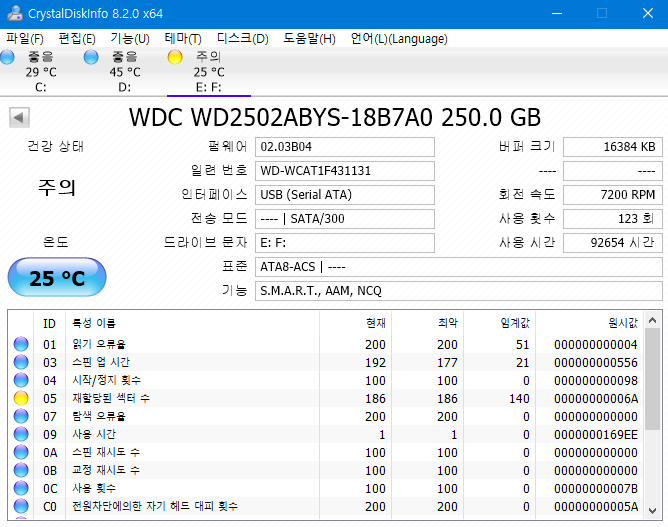Select the 전원차단에의한 자기 헤드 대피 횟수 row
The width and height of the screenshot is (668, 527).
(x=326, y=506)
